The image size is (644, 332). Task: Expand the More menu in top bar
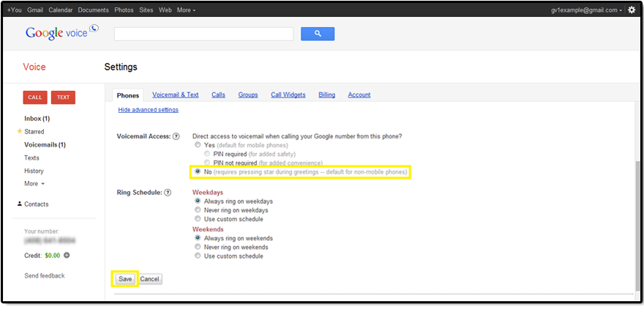point(186,10)
